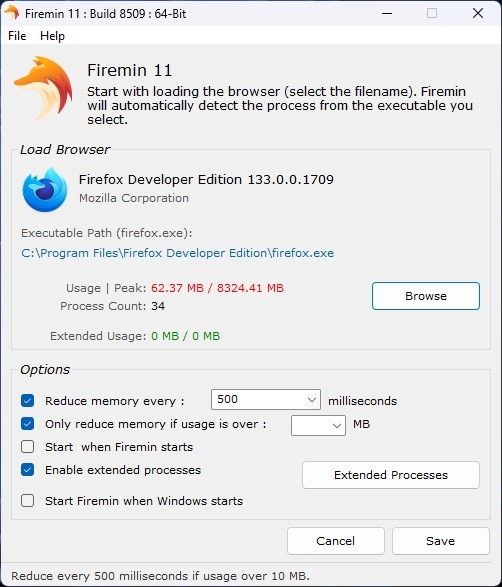Viewport: 502px width, 587px height.
Task: Open the Extended Processes dialog button
Action: click(x=391, y=475)
